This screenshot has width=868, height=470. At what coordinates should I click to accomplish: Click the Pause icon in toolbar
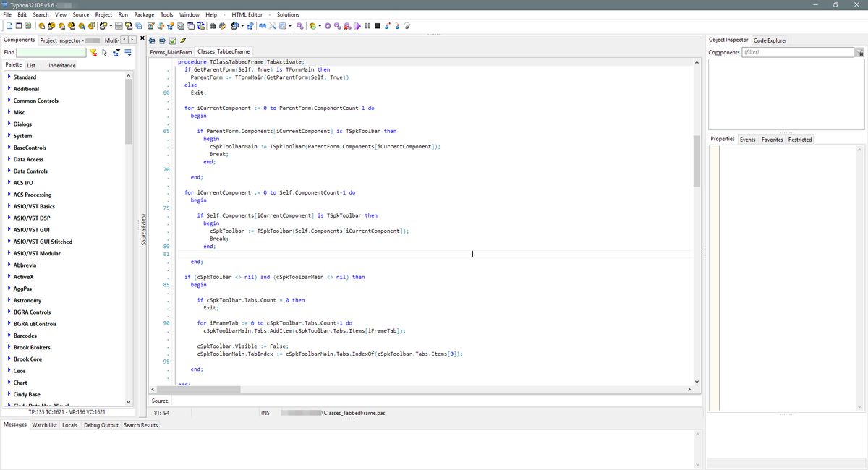(x=367, y=26)
